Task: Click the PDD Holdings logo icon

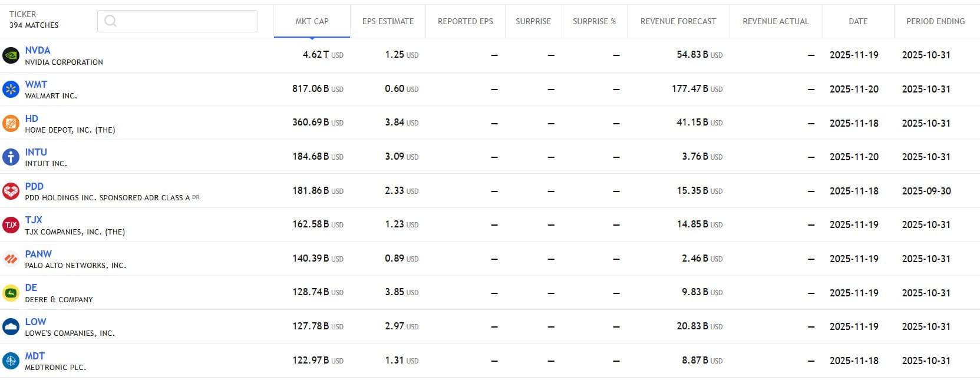Action: [x=11, y=191]
